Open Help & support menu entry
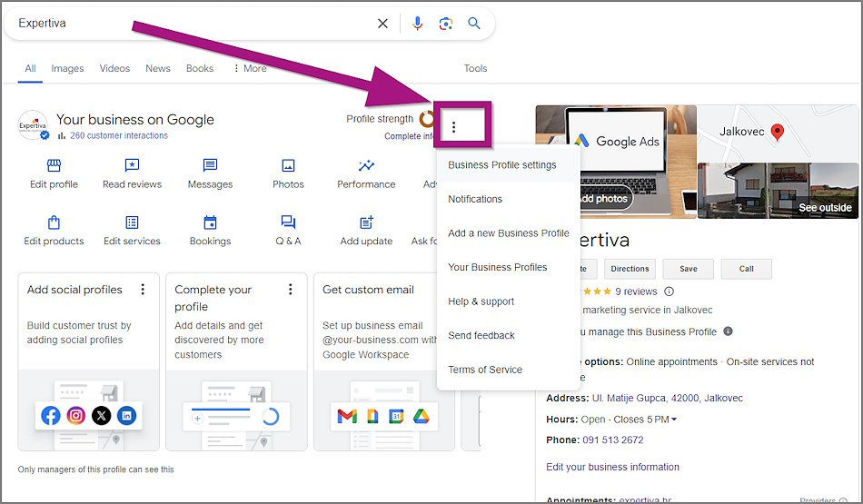 [x=508, y=301]
